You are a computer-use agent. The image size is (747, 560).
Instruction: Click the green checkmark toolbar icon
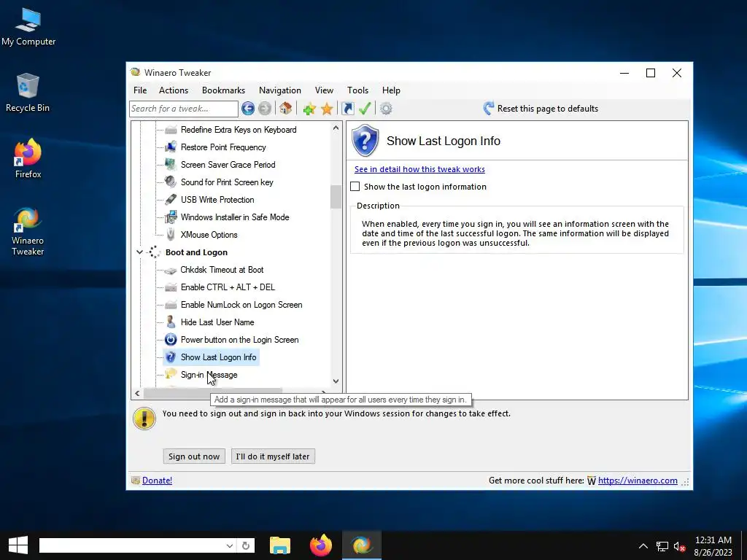tap(365, 109)
